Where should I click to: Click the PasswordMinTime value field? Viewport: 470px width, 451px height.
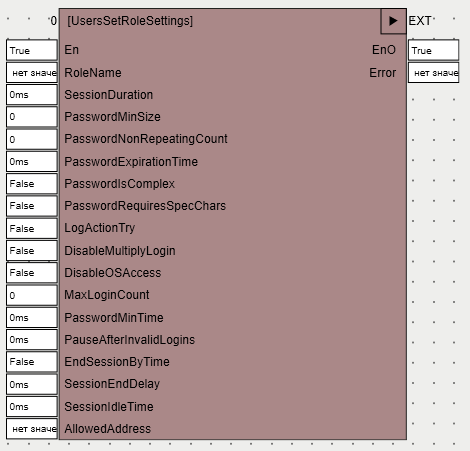click(x=32, y=317)
